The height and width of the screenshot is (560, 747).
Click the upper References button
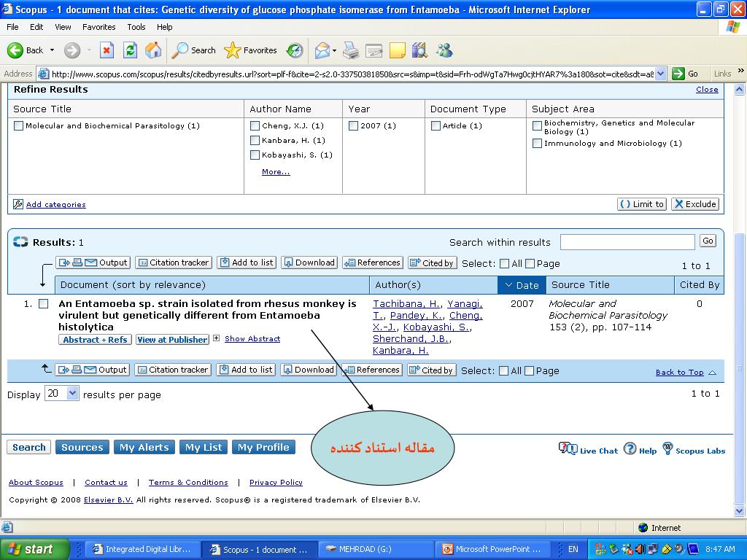click(373, 262)
